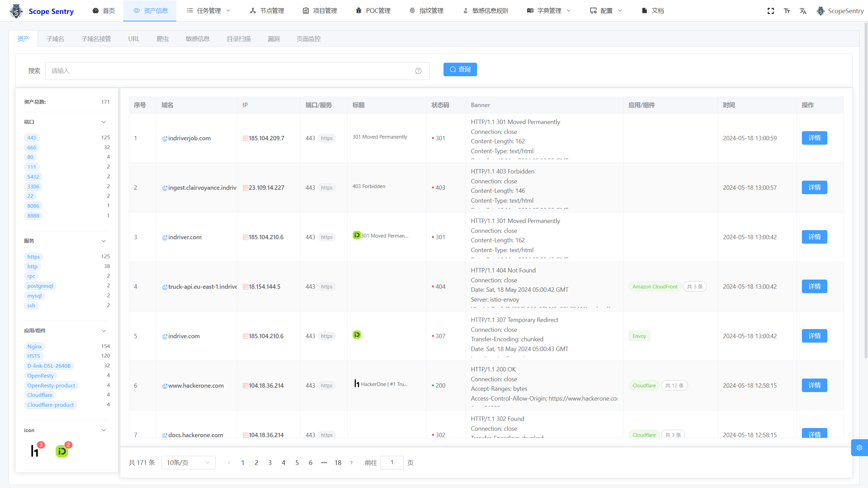The image size is (868, 488).
Task: Click the fullscreen toggle icon
Action: click(x=770, y=11)
